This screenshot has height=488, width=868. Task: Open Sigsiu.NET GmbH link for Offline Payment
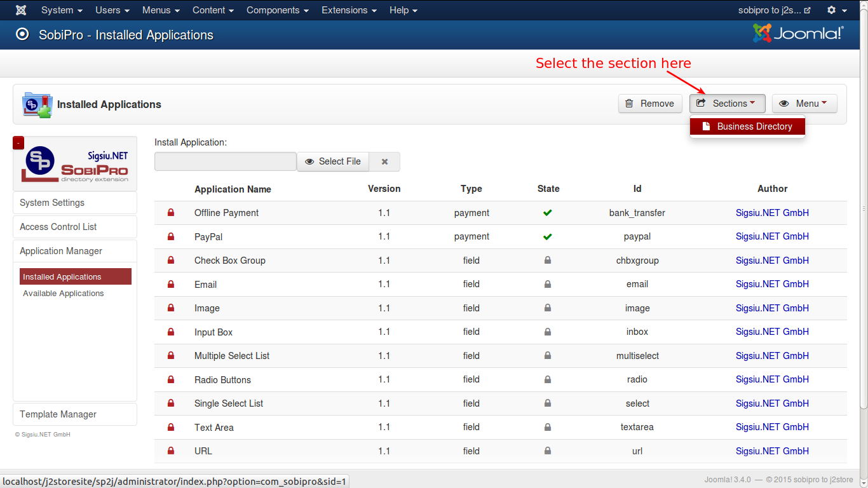[x=772, y=213]
